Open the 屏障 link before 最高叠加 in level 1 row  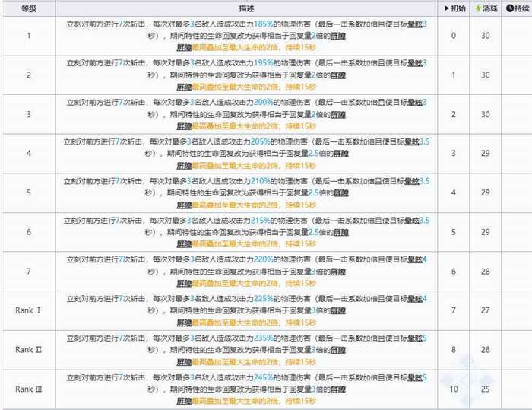184,48
